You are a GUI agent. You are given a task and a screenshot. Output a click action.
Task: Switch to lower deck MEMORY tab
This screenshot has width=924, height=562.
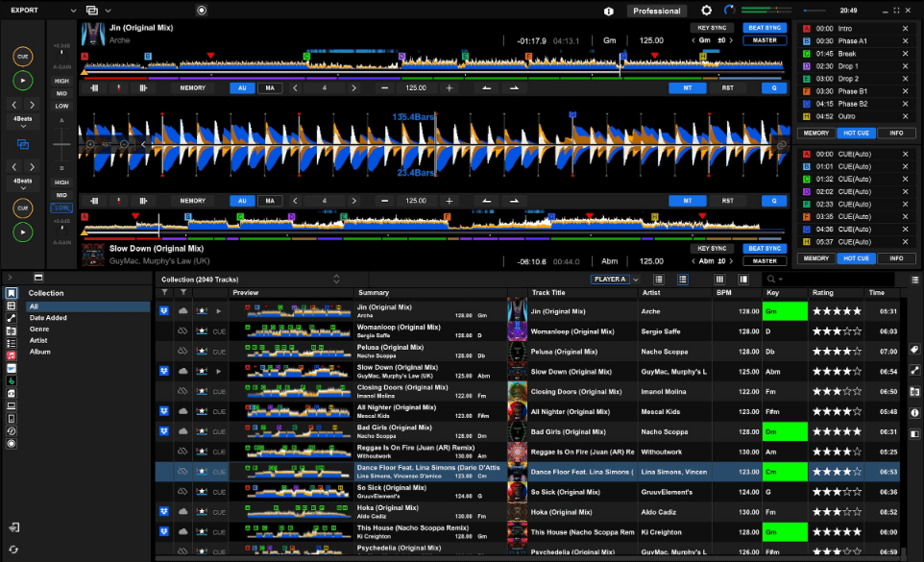tap(816, 258)
